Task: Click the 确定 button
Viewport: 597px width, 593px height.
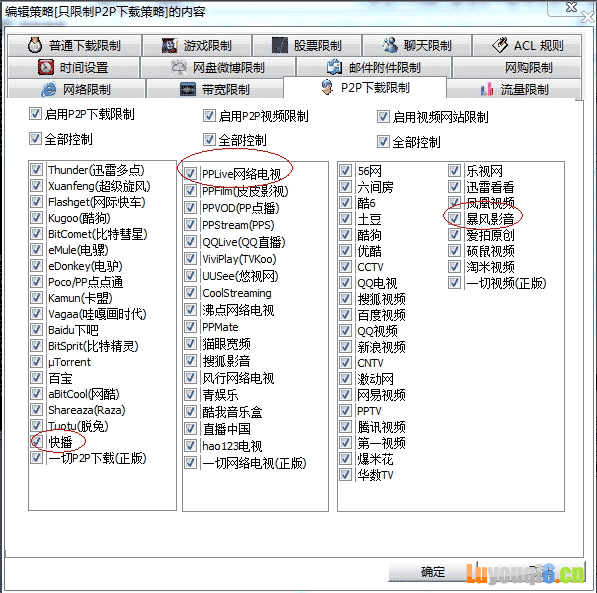Action: tap(432, 572)
